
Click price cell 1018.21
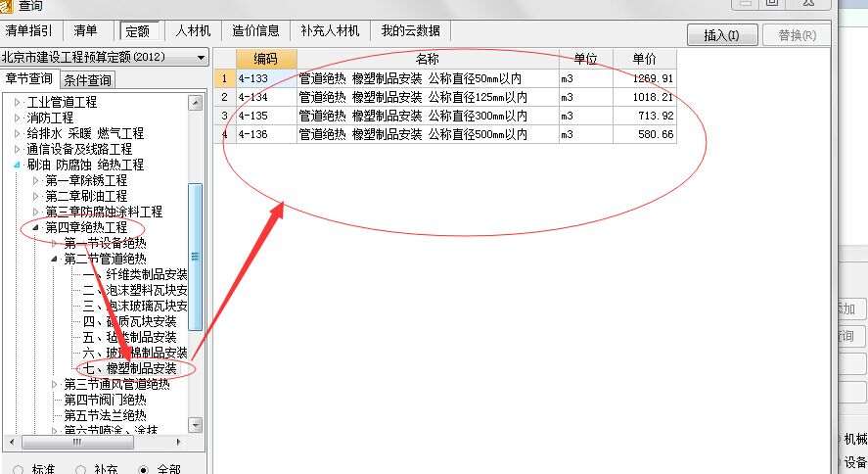point(644,97)
